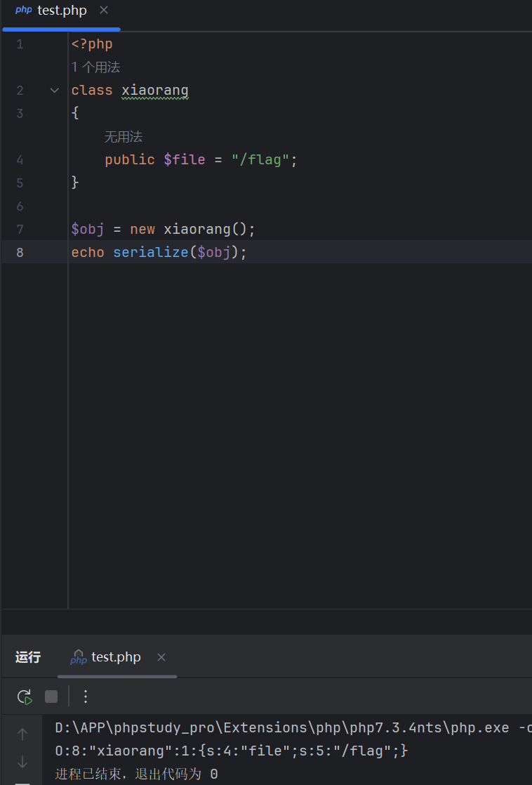Image resolution: width=532 pixels, height=785 pixels.
Task: Click on the new xiaorang() expression
Action: 192,230
